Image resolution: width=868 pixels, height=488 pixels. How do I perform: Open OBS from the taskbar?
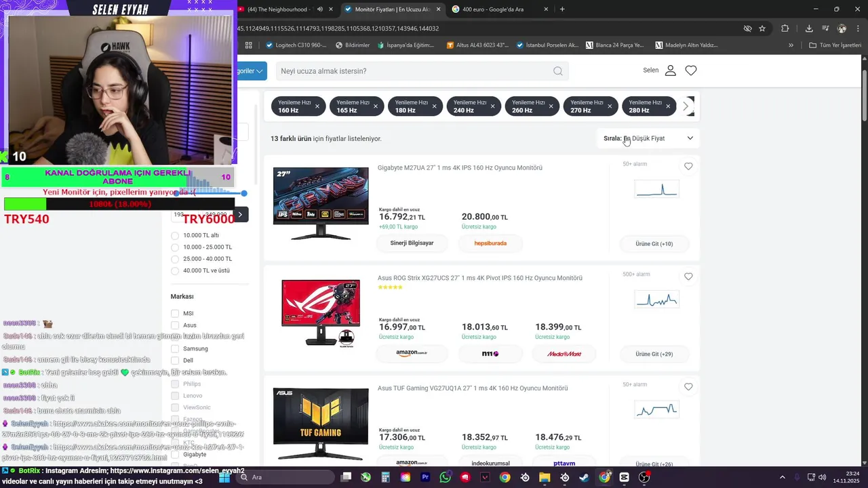tap(644, 477)
